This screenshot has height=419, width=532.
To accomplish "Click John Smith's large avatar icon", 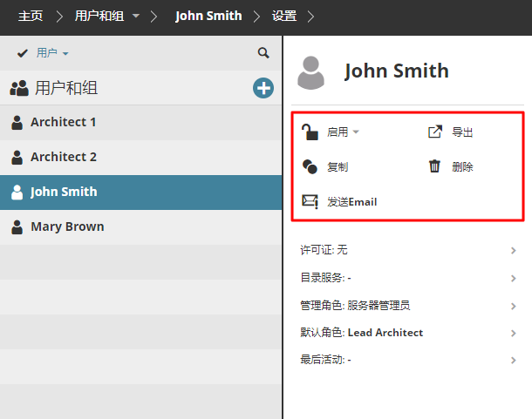I will coord(310,72).
